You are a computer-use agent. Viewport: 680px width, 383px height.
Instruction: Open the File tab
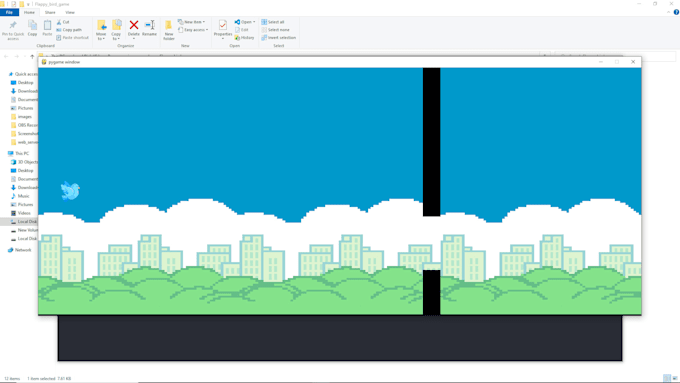9,13
